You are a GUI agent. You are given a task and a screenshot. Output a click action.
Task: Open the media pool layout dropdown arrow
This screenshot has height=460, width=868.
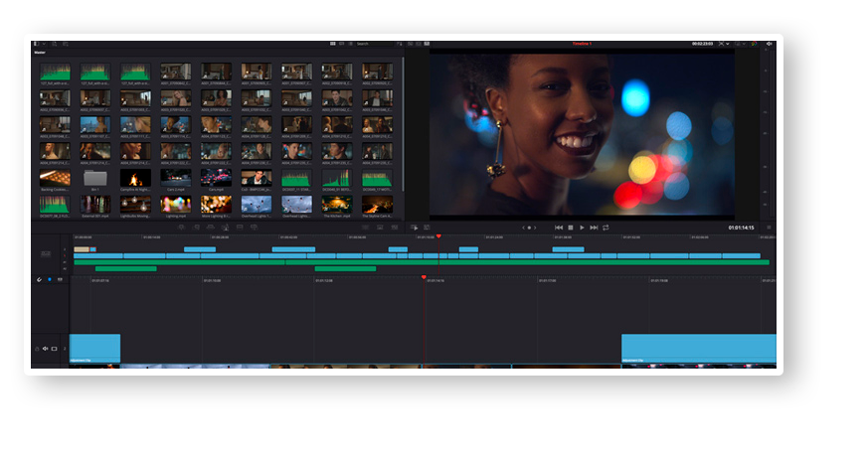click(42, 44)
